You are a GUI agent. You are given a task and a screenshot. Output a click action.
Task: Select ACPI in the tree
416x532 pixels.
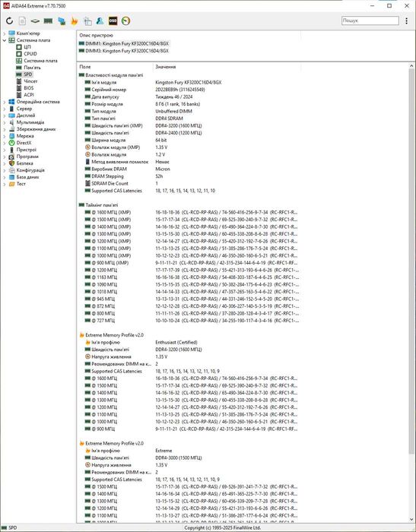[x=29, y=95]
